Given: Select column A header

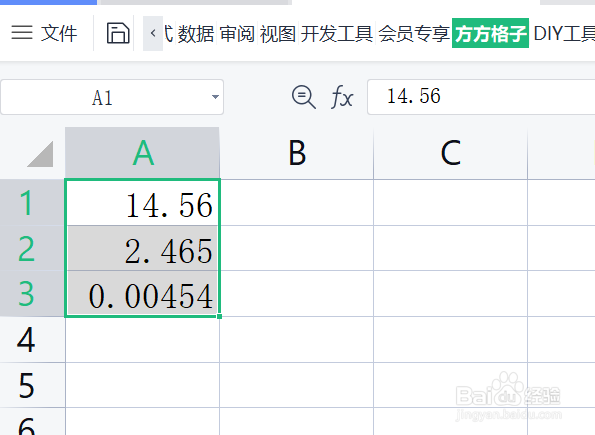Looking at the screenshot, I should (x=143, y=153).
